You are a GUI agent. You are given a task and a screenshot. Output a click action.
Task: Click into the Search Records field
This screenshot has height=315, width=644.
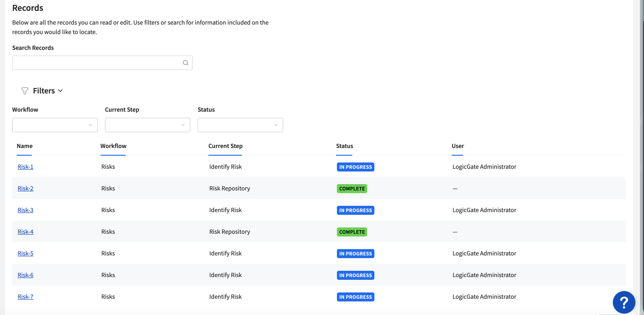(x=97, y=63)
